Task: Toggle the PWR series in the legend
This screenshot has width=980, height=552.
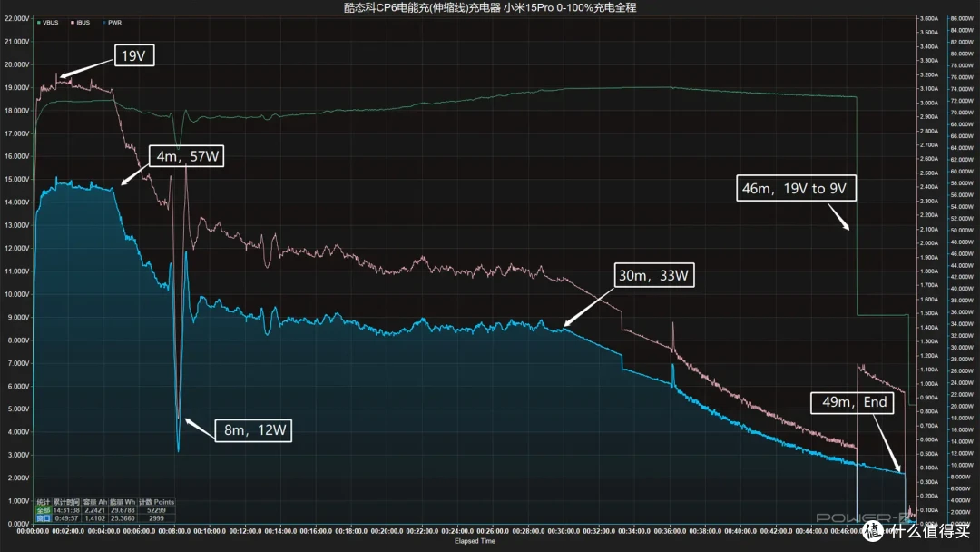Action: tap(112, 23)
